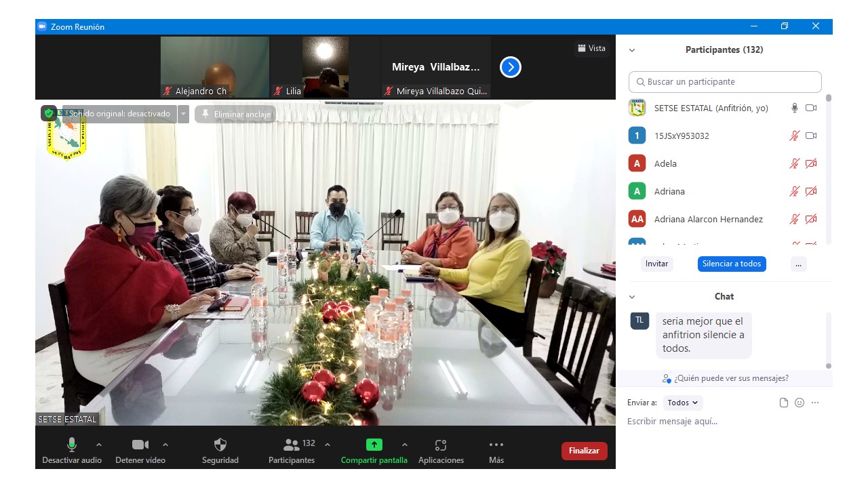Click the red Finalizar button
Screen dimensions: 868x488
coord(585,451)
